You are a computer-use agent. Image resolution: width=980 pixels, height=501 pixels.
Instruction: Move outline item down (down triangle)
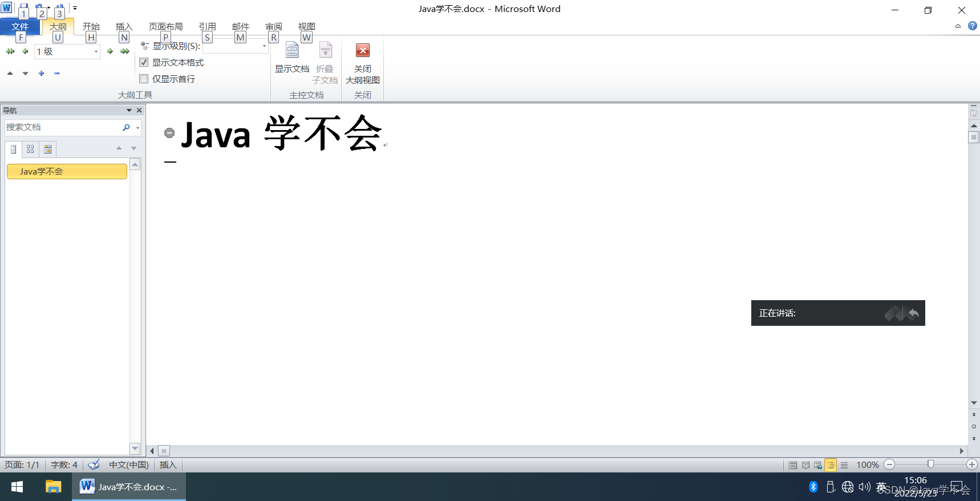(25, 73)
